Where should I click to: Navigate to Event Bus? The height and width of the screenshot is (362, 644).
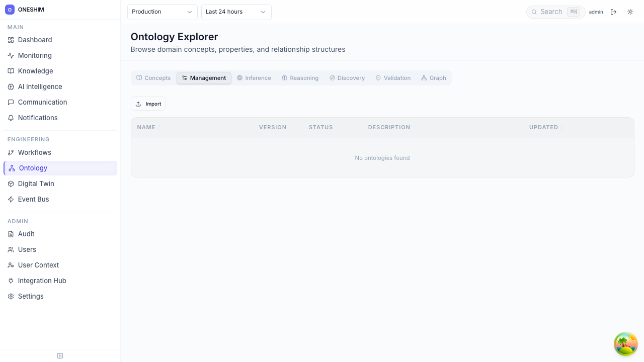tap(33, 199)
